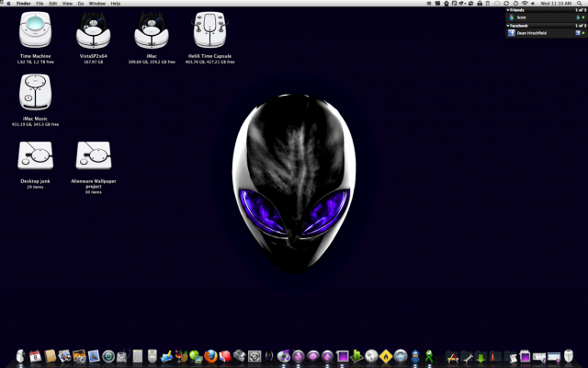Click the clock showing Wed 11:10 AM
This screenshot has width=588, height=368.
pos(556,4)
